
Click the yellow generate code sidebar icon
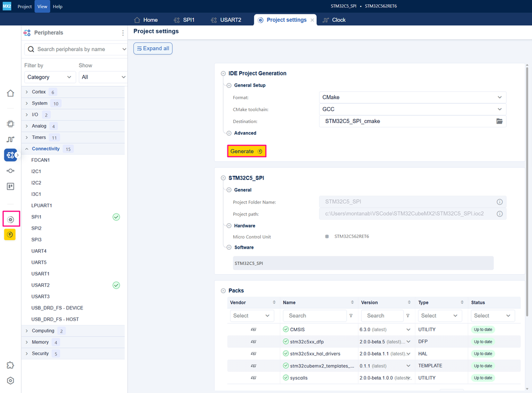coord(10,234)
